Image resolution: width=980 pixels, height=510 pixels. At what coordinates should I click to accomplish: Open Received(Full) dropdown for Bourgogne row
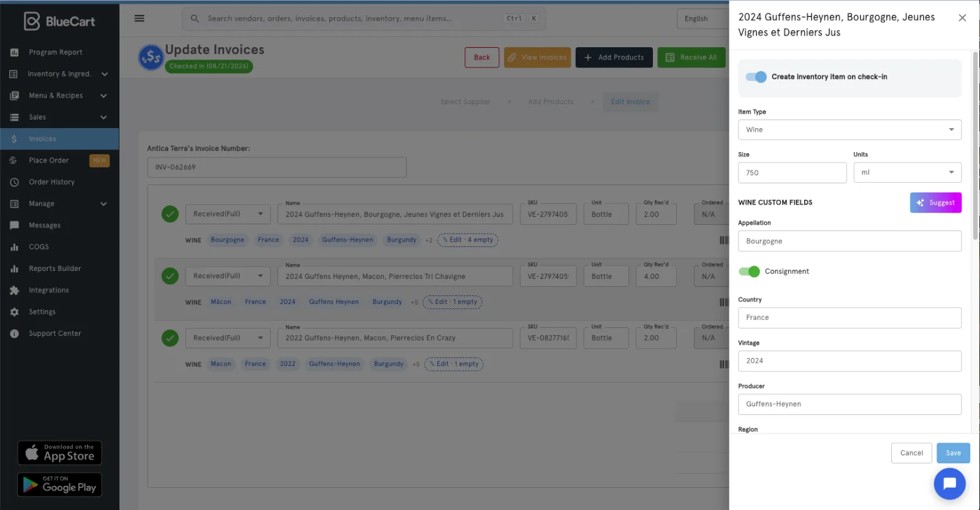pyautogui.click(x=228, y=214)
